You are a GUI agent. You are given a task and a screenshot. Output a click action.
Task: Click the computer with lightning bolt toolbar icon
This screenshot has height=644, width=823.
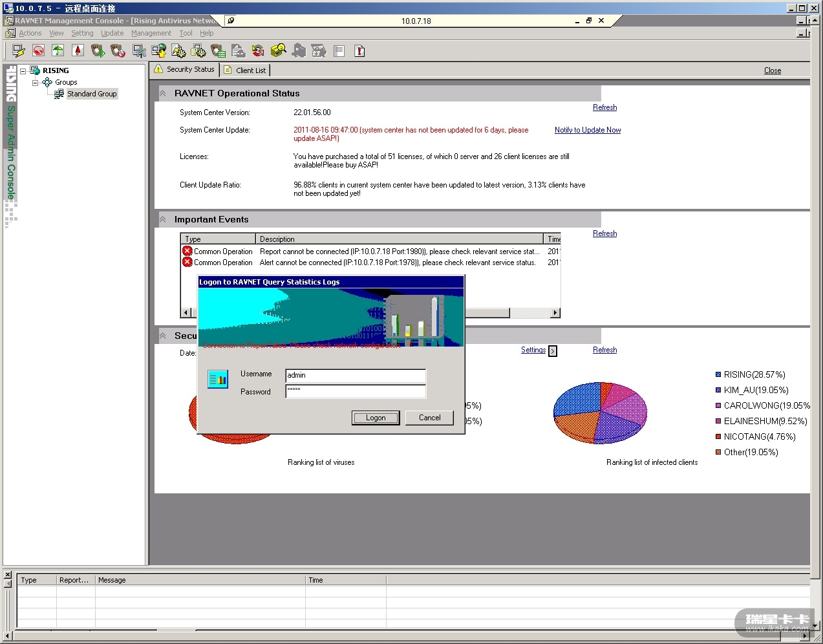pyautogui.click(x=19, y=50)
